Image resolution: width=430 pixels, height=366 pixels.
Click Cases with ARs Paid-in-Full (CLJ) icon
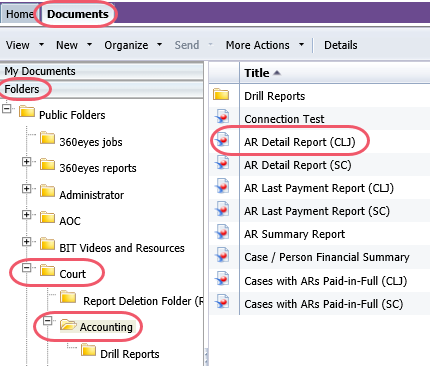click(222, 279)
